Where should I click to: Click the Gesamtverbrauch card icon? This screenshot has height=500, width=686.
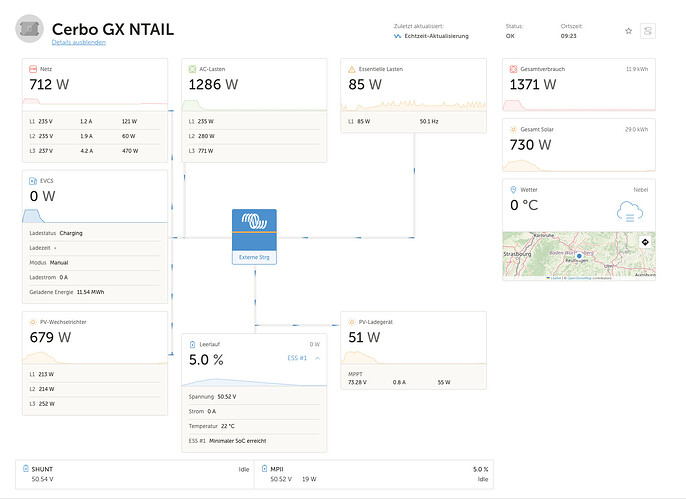513,69
